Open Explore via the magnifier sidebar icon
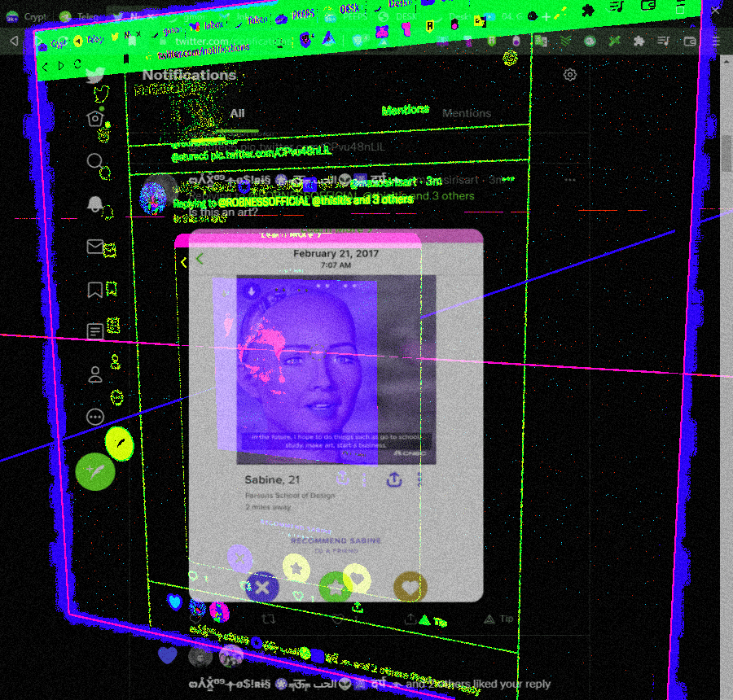733x700 pixels. 95,161
